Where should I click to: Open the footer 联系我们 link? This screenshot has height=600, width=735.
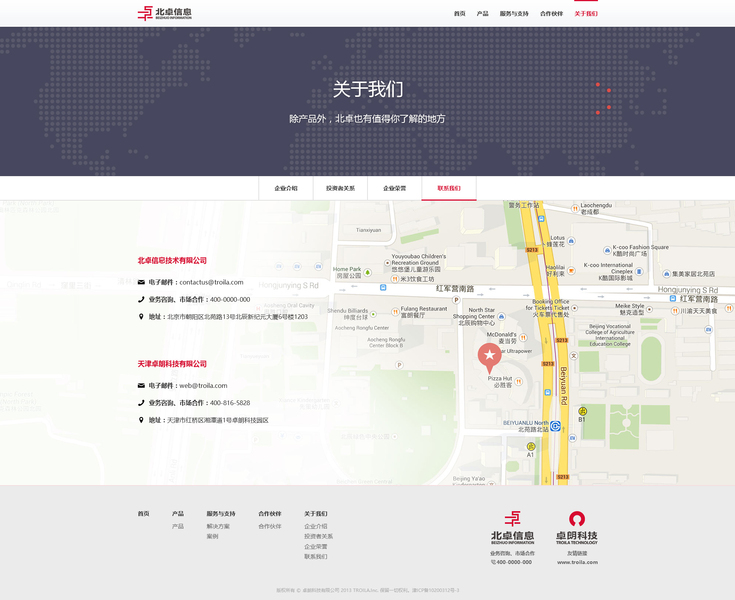[x=315, y=556]
